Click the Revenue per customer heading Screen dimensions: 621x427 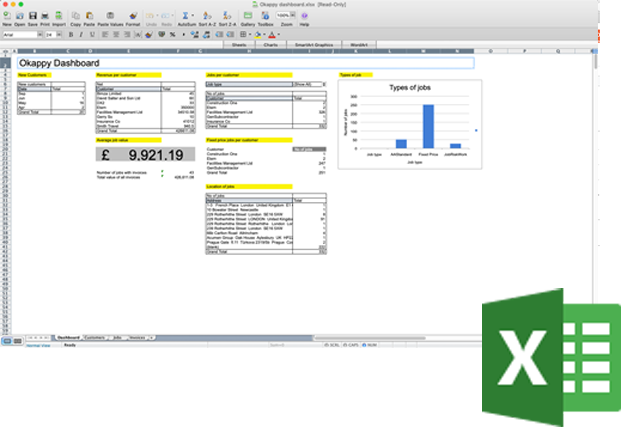(x=128, y=75)
